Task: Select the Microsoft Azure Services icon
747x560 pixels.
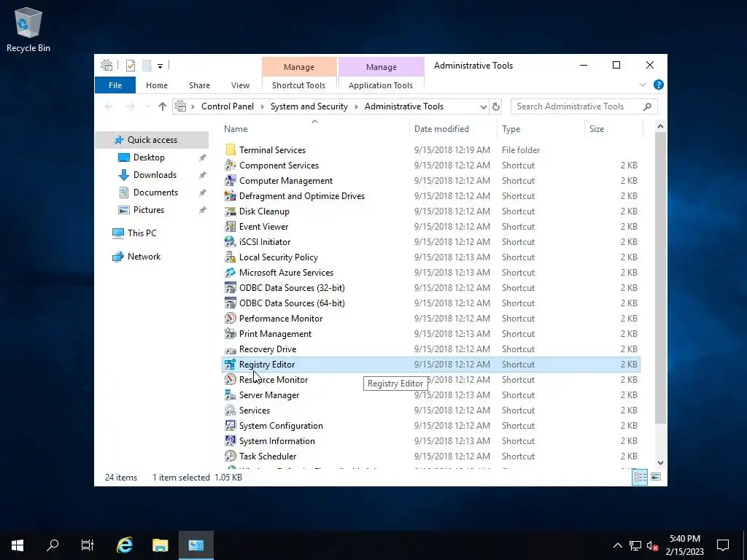Action: click(230, 273)
